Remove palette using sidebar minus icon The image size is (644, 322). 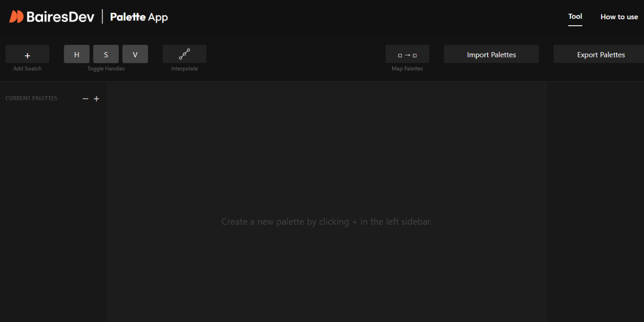tap(85, 99)
